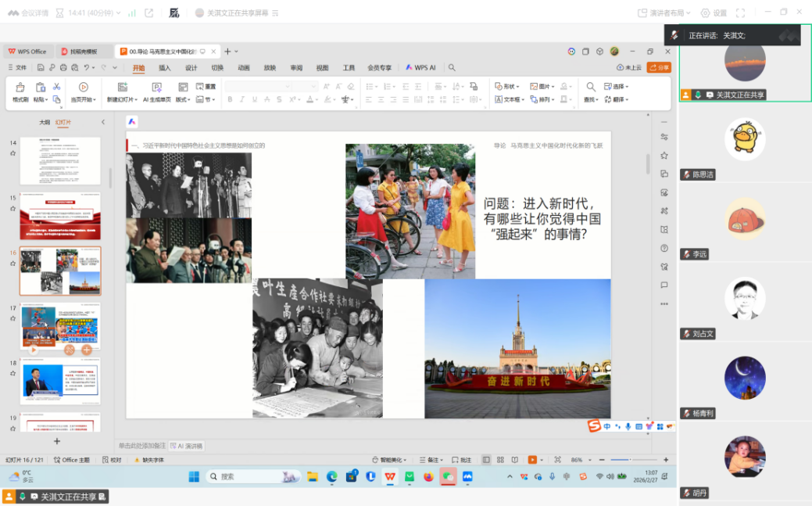
Task: Click the AI 生成单页 icon
Action: 157,88
